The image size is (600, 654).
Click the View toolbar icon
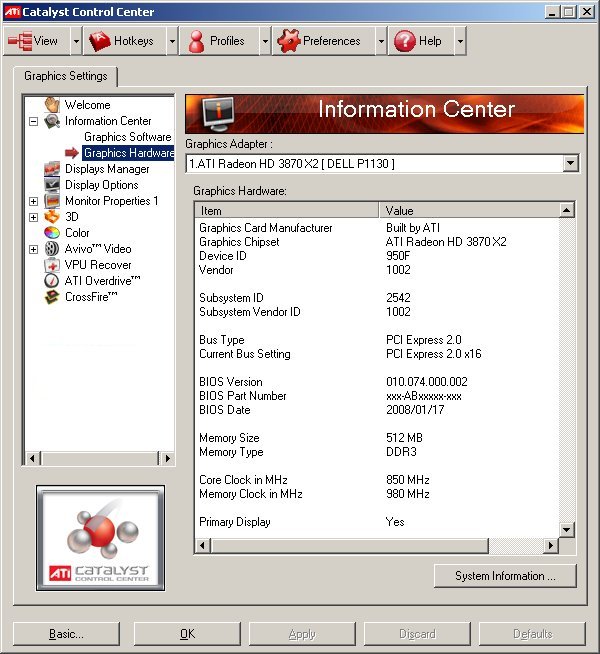tap(20, 41)
